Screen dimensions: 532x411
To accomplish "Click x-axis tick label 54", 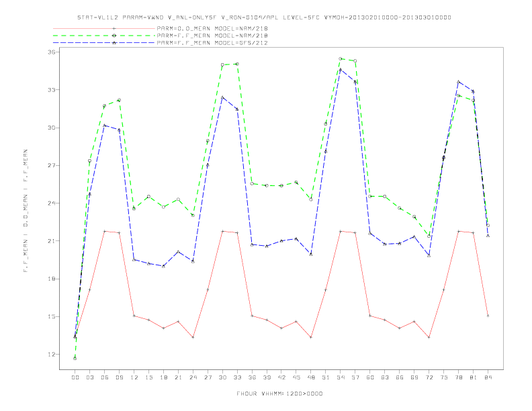I will tap(341, 377).
